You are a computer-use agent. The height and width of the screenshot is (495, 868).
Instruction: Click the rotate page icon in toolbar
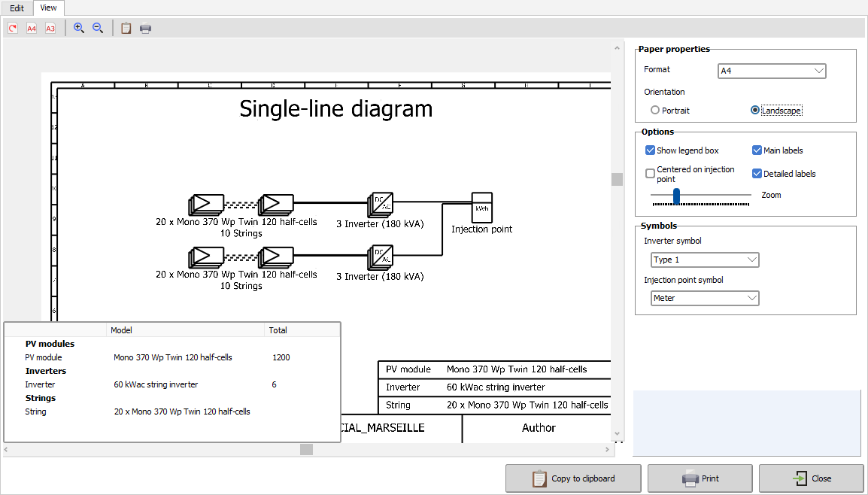pyautogui.click(x=13, y=29)
